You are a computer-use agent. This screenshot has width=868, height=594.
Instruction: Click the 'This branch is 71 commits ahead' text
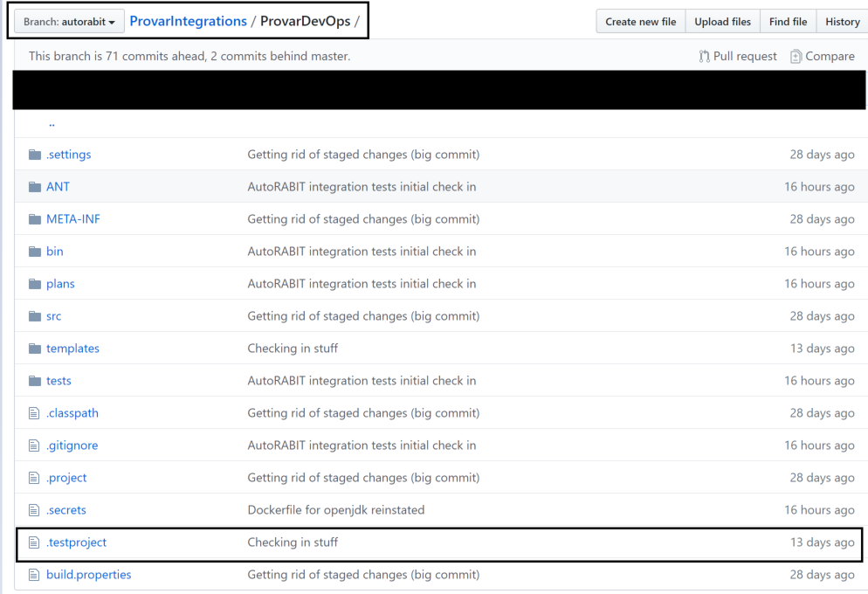189,57
